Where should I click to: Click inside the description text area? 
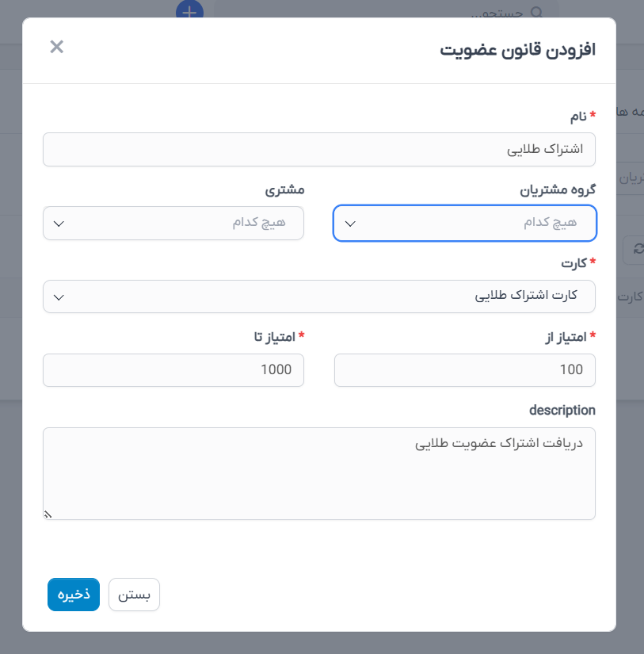pyautogui.click(x=319, y=473)
